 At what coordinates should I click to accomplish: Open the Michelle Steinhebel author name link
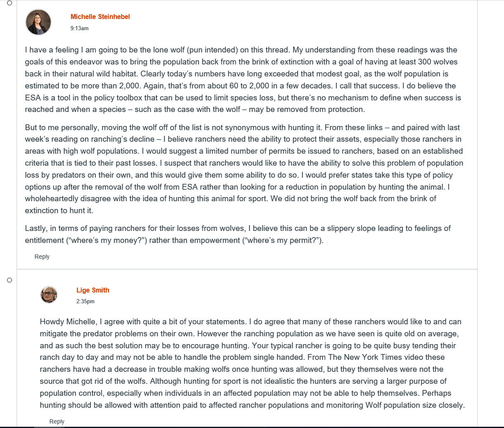100,17
